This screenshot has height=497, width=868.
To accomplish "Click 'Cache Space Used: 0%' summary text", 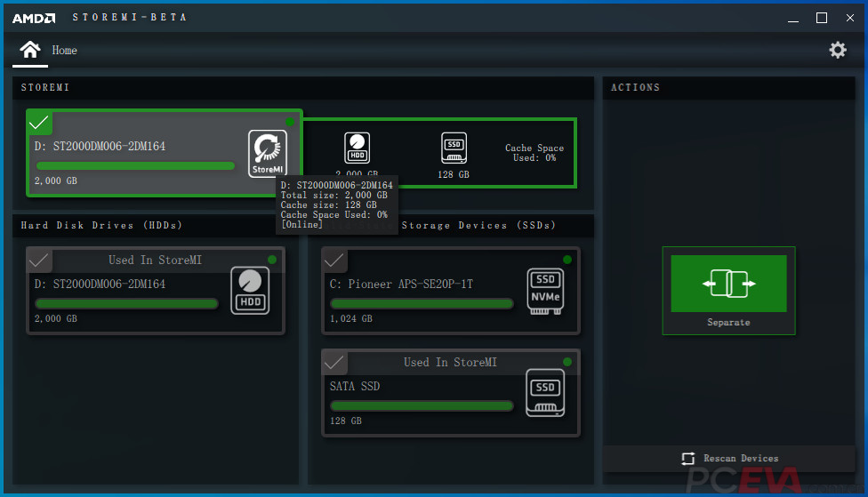I will pyautogui.click(x=534, y=153).
